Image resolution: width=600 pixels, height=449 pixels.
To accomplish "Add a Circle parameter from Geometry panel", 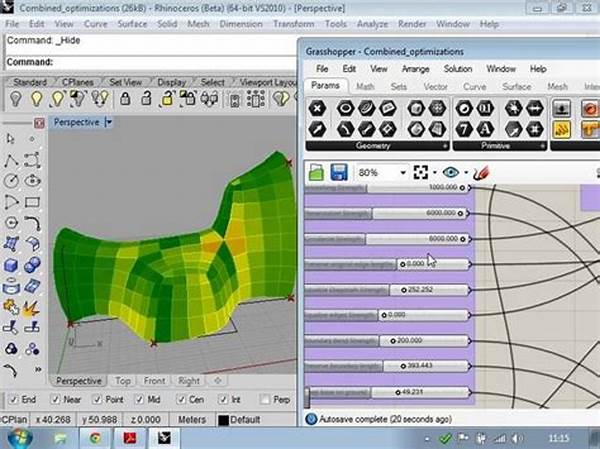I will click(x=345, y=108).
